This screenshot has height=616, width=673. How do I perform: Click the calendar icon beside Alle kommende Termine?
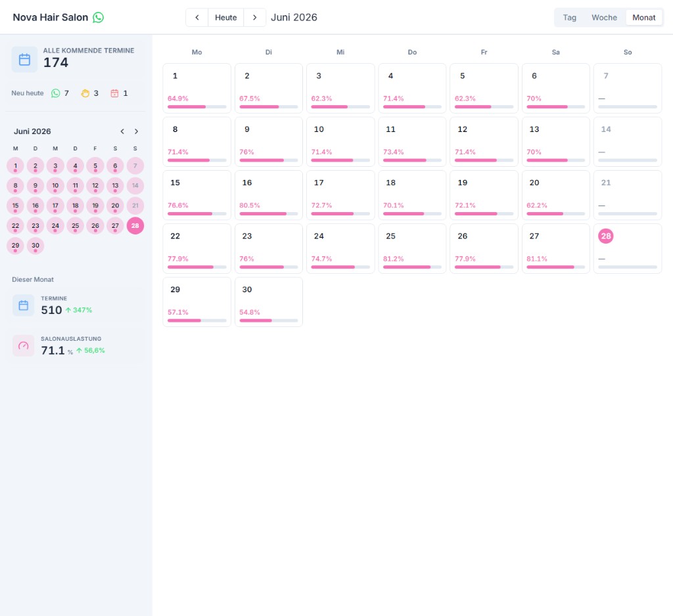click(24, 59)
